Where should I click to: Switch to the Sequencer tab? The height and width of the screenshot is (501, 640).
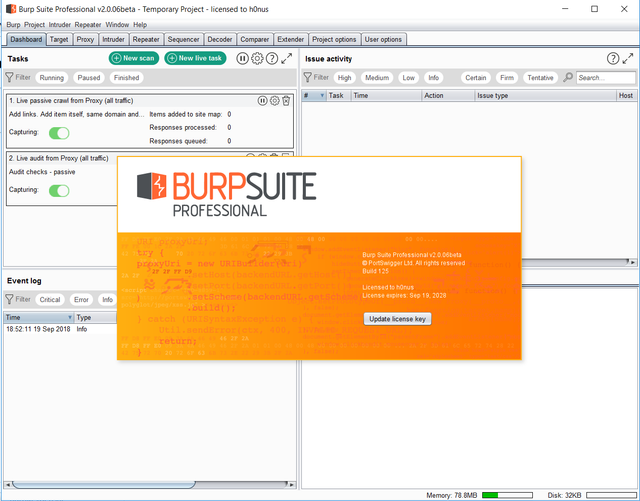coord(184,39)
